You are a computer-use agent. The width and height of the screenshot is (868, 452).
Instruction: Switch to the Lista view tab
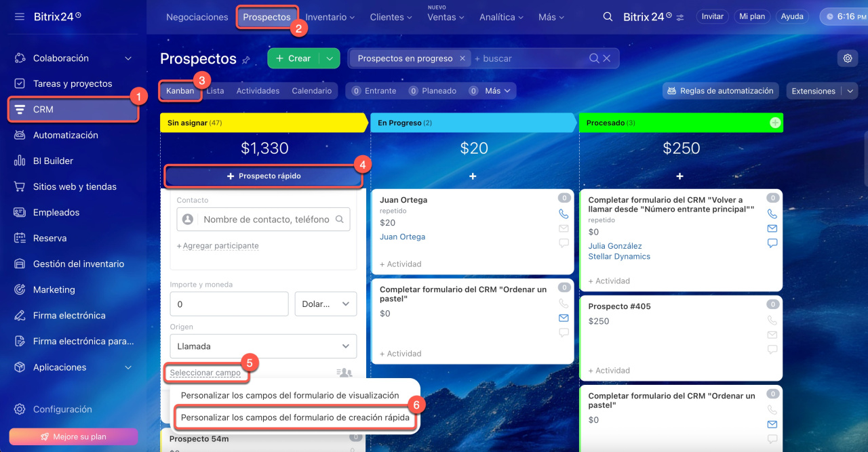216,91
